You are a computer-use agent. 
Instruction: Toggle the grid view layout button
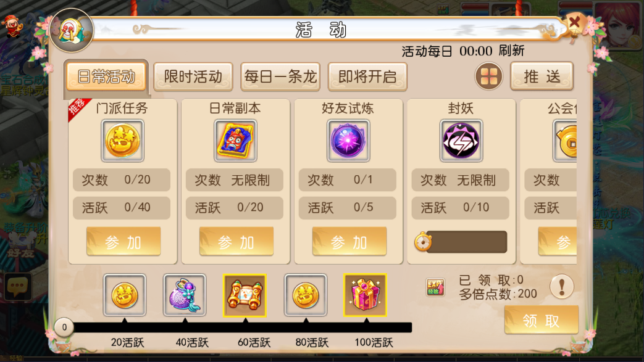pyautogui.click(x=489, y=76)
